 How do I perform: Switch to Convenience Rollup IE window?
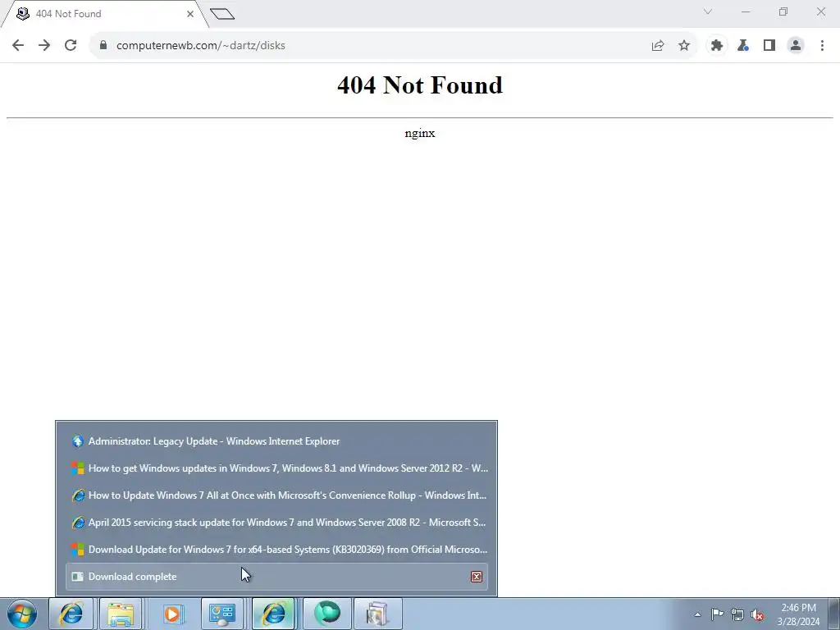[x=277, y=495]
